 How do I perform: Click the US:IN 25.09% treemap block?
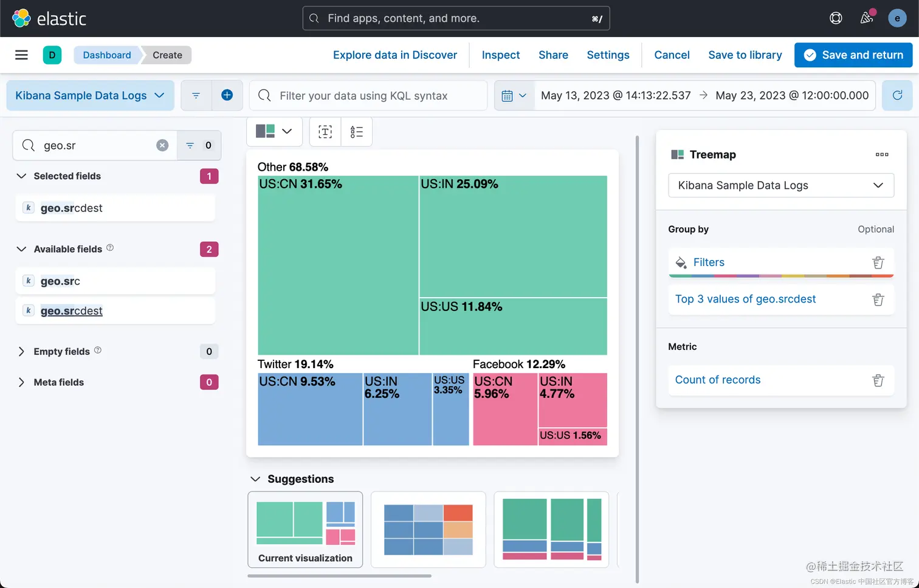click(513, 237)
